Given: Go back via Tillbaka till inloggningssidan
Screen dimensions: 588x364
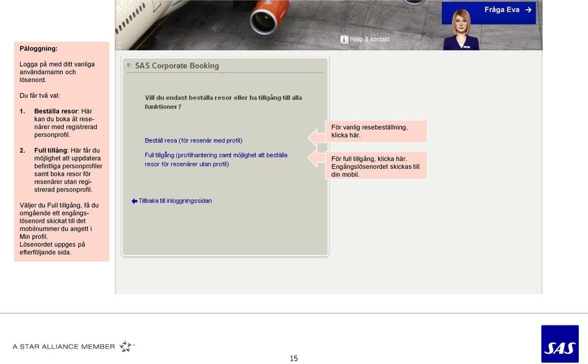Looking at the screenshot, I should pos(175,201).
